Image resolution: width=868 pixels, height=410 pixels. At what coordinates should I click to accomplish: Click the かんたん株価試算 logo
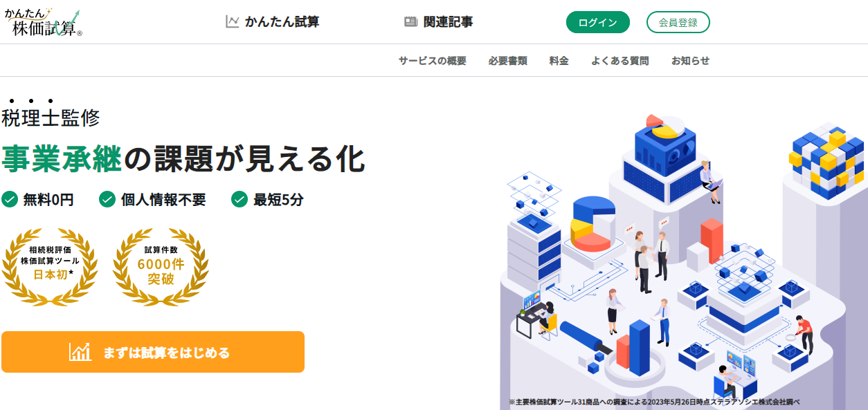click(x=43, y=22)
